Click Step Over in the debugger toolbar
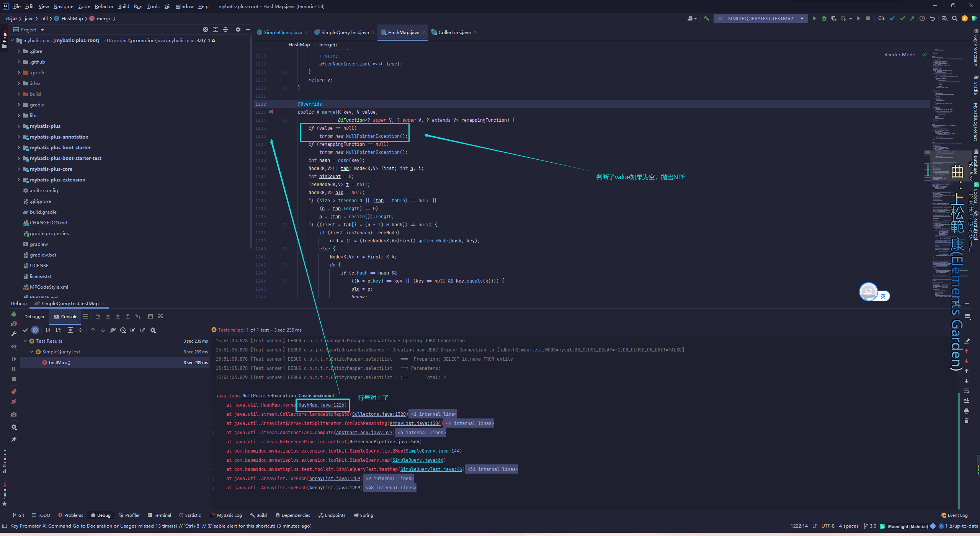This screenshot has height=536, width=980. tap(98, 316)
